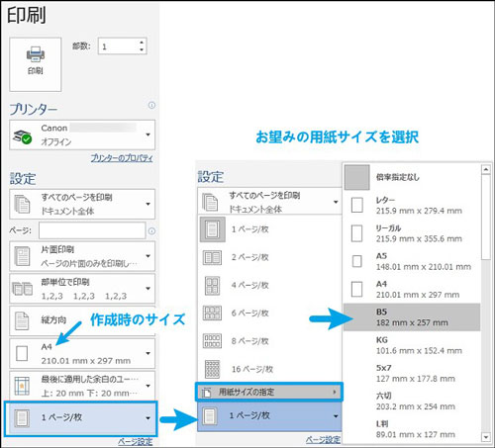Viewport: 495px width, 448px height.
Task: Select the レター paper size entry
Action: 412,205
